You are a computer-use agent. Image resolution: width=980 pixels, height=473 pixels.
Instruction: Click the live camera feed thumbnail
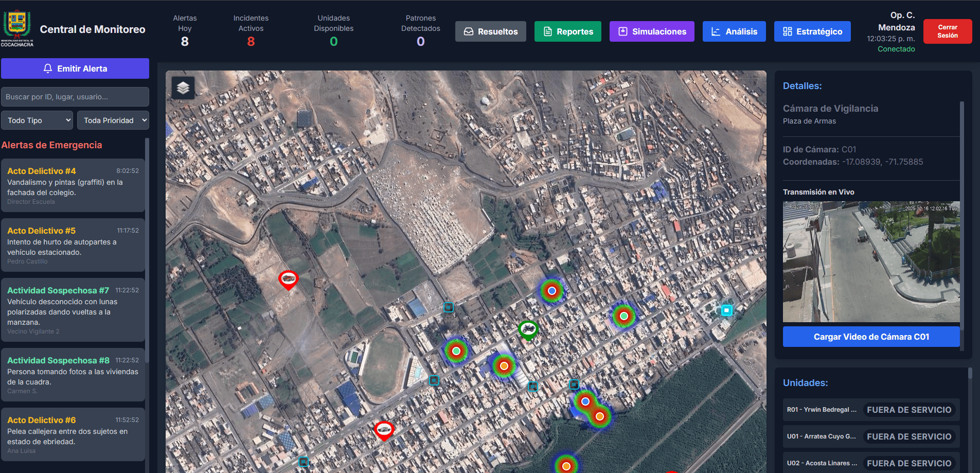(x=870, y=261)
